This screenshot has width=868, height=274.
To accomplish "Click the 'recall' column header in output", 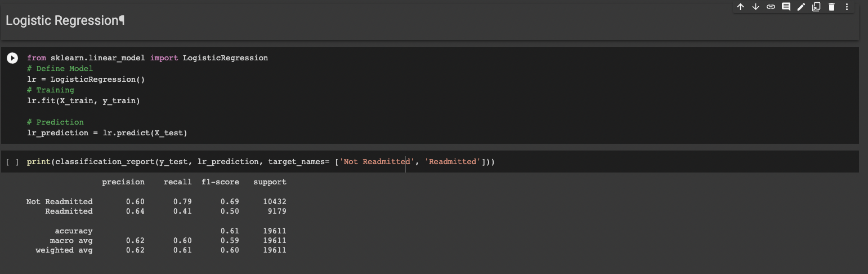I will click(x=177, y=182).
